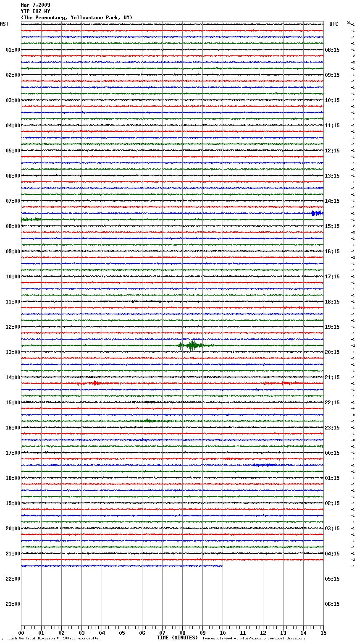
Task: Select the 21:00 MST hour label
Action: [x=13, y=554]
